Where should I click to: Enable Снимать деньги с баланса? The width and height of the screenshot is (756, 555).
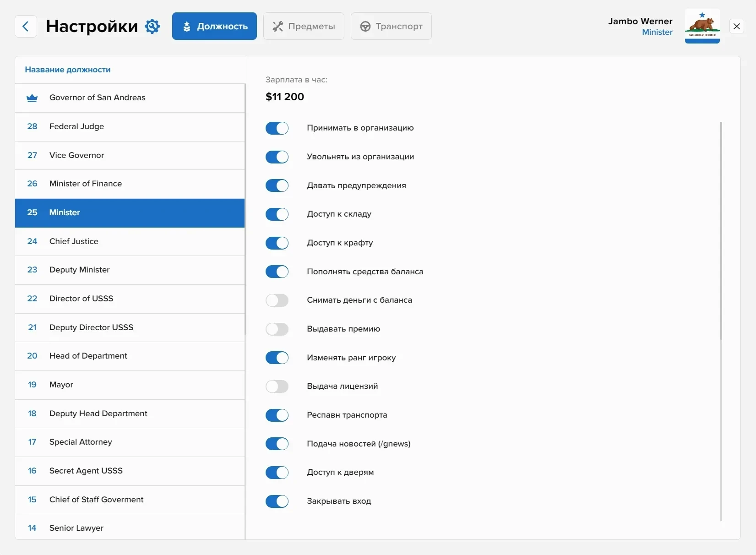(x=277, y=300)
